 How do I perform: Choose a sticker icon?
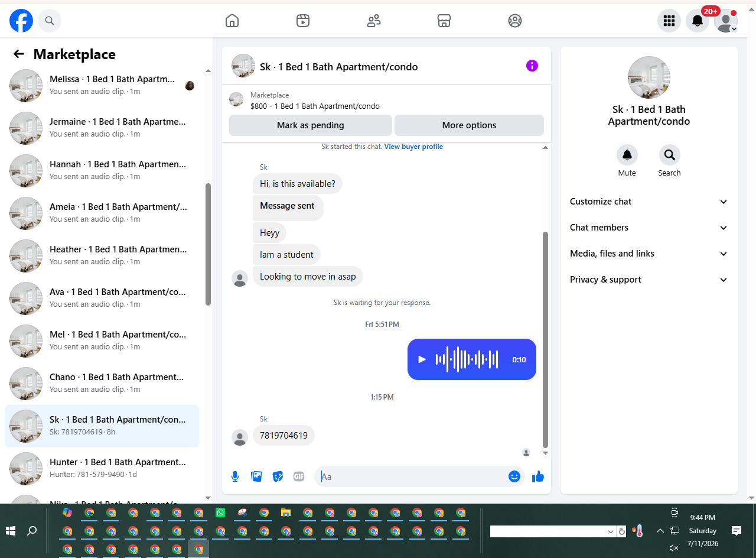(x=278, y=476)
